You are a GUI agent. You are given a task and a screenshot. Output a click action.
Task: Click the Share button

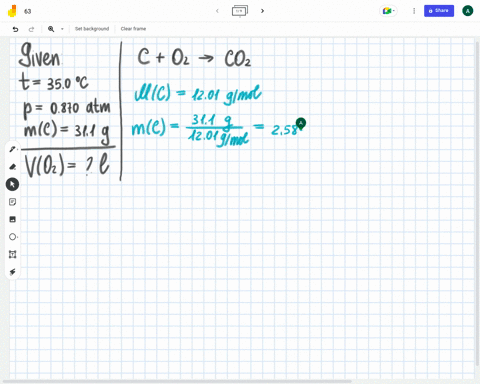[439, 11]
